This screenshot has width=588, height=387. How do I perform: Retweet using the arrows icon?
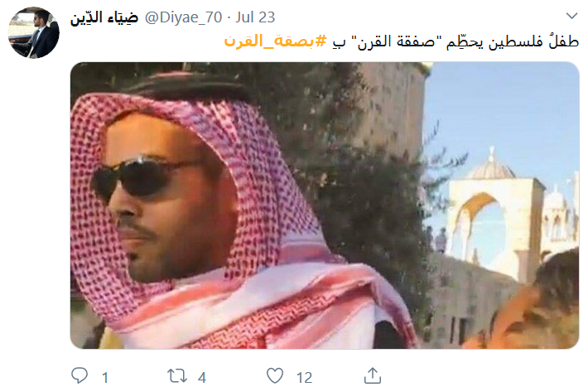[x=176, y=375]
